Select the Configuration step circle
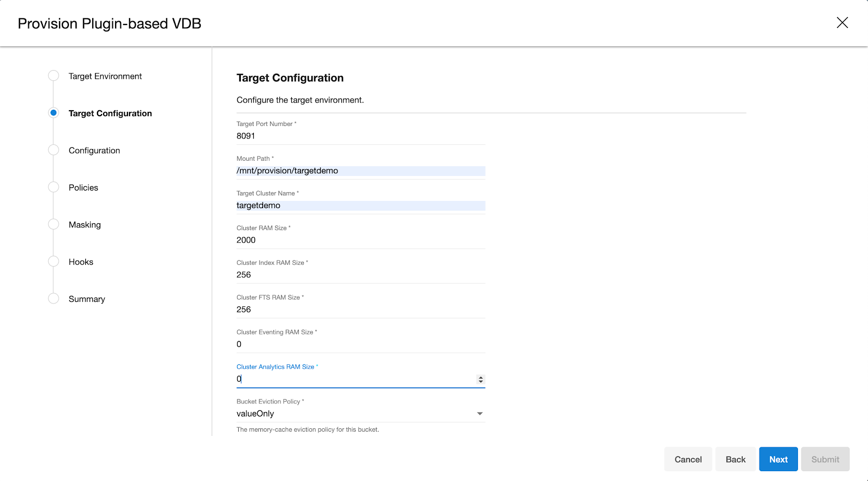This screenshot has width=868, height=481. click(53, 150)
